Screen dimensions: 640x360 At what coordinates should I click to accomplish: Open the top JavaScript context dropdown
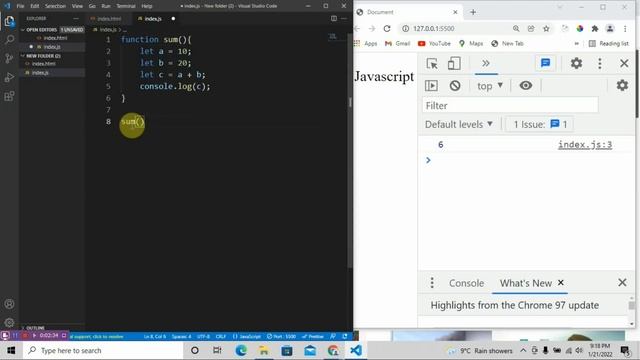(490, 86)
